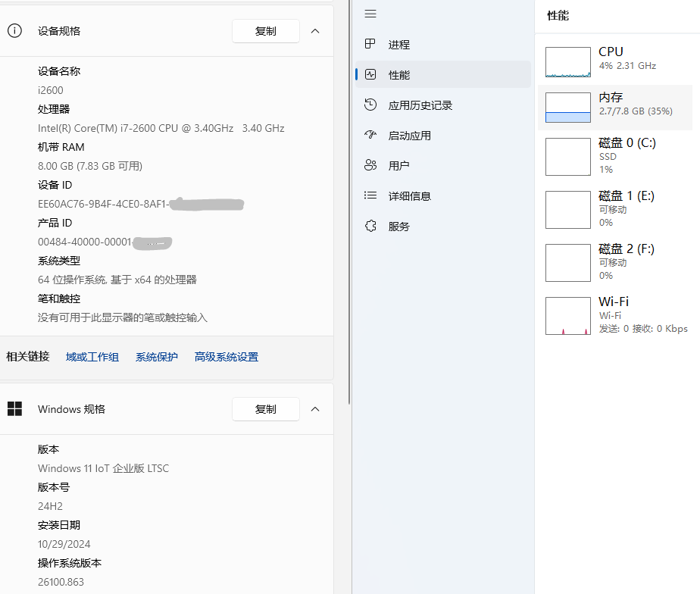This screenshot has width=700, height=594.
Task: Click the Intel Core i7-2600 processor text
Action: coord(161,128)
